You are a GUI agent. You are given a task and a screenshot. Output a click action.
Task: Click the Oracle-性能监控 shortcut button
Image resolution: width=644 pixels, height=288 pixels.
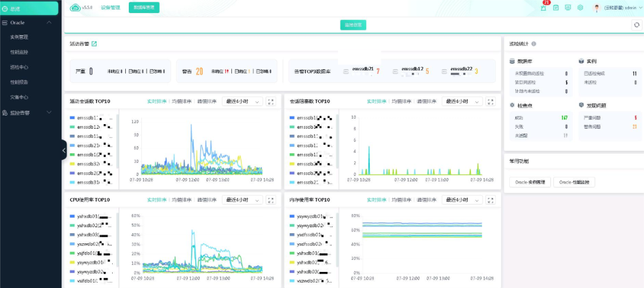click(574, 182)
